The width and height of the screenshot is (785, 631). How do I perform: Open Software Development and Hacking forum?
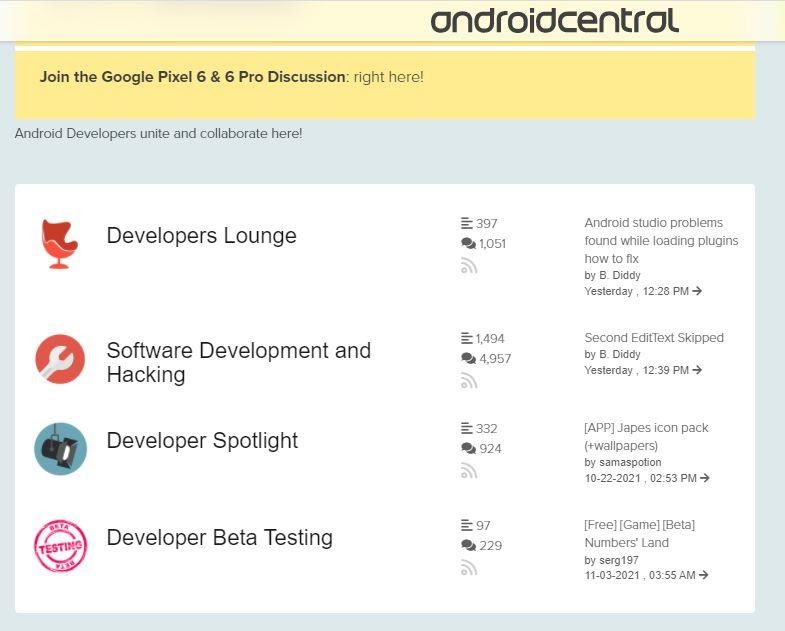click(239, 363)
